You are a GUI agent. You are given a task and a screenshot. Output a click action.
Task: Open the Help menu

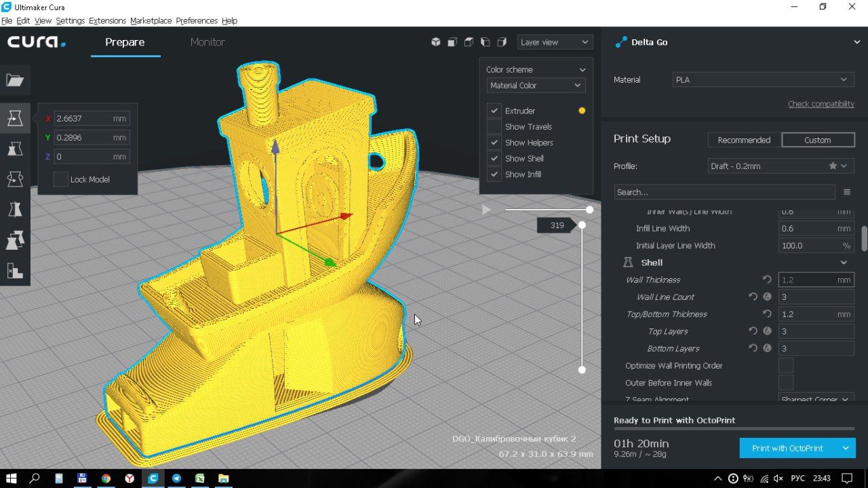coord(230,20)
